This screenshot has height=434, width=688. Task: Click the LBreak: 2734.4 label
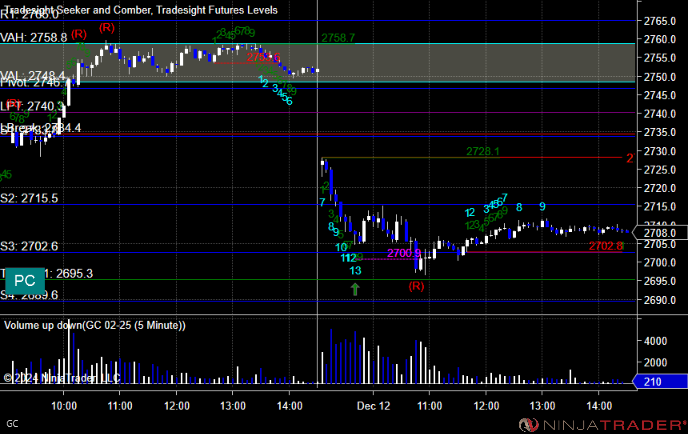click(x=41, y=128)
